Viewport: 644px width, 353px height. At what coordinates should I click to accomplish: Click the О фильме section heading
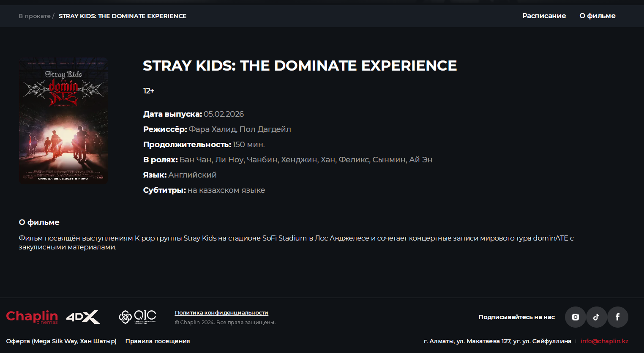point(39,222)
